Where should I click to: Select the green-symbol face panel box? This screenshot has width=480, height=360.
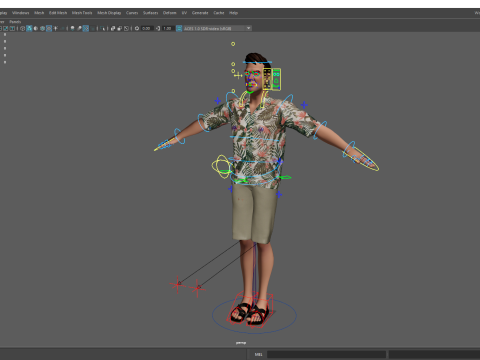point(276,79)
